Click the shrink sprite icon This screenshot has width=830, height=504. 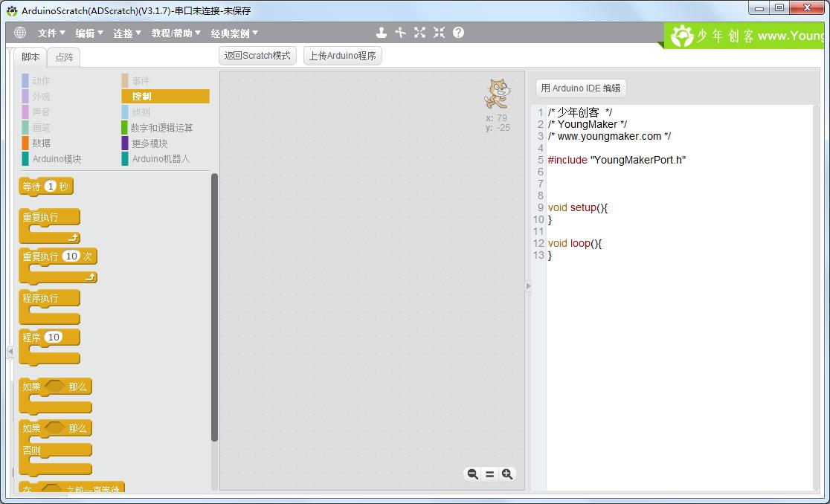pos(439,32)
